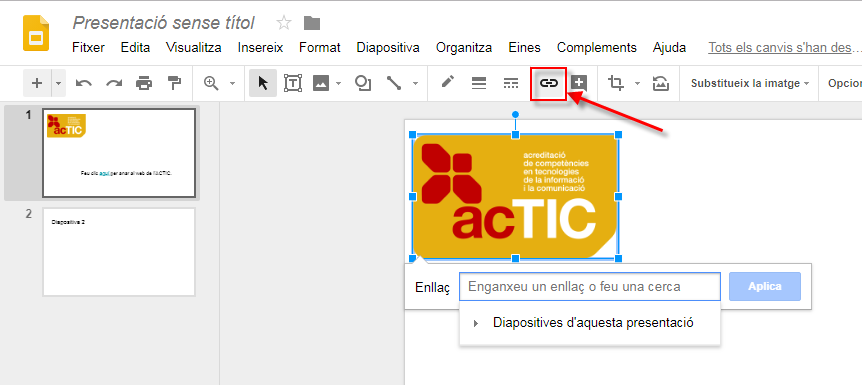Click 'Tots els canvis s'han des...' link
Screen dimensions: 862x385
click(784, 48)
